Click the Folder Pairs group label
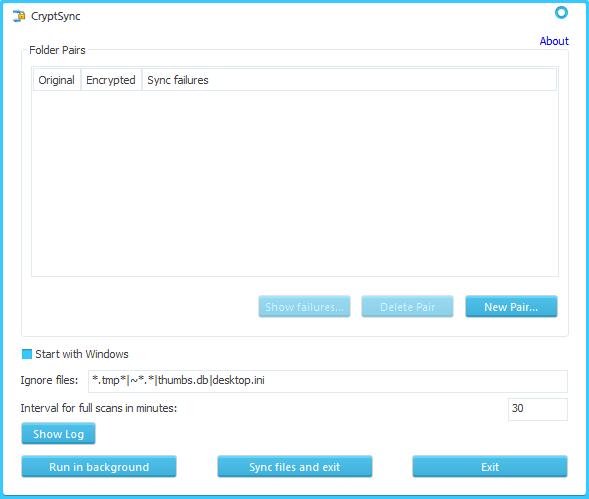The width and height of the screenshot is (589, 499). [x=57, y=50]
